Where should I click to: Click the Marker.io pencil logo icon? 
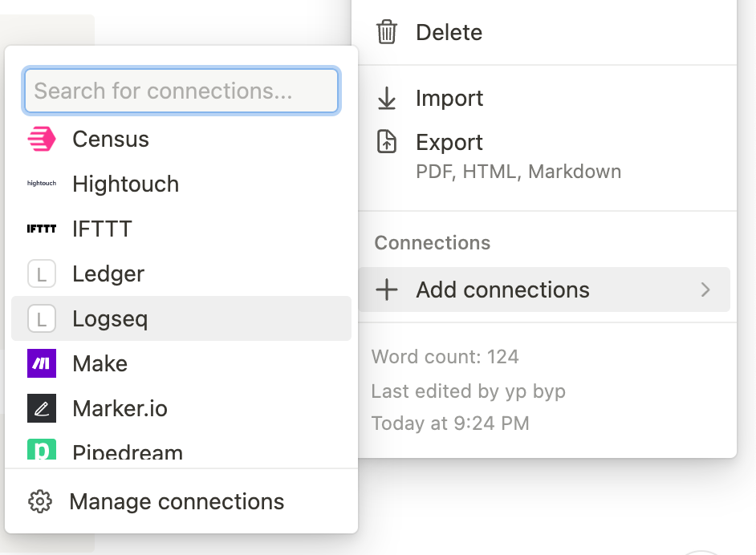tap(42, 408)
